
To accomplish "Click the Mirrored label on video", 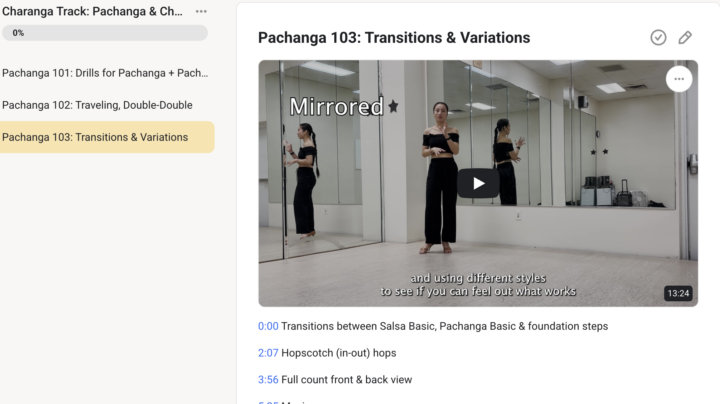I will 337,107.
